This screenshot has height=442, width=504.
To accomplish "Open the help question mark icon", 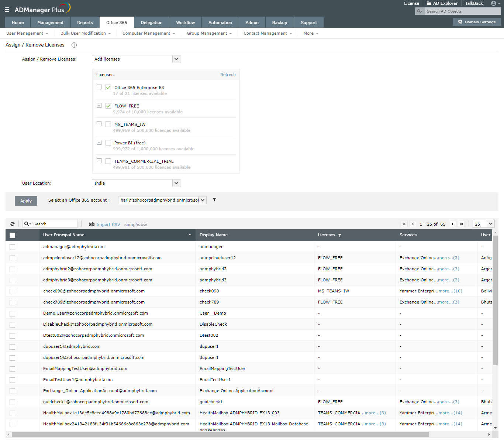I will click(x=74, y=45).
